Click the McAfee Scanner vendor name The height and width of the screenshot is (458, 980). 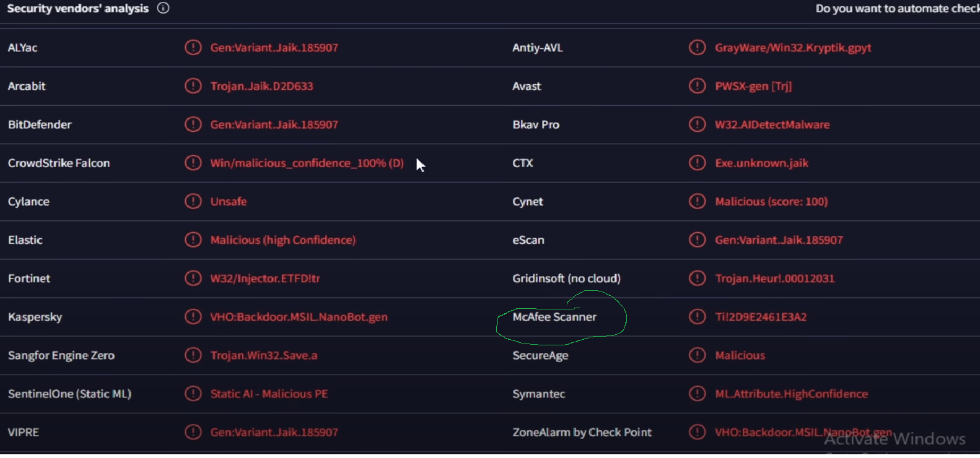(x=554, y=317)
